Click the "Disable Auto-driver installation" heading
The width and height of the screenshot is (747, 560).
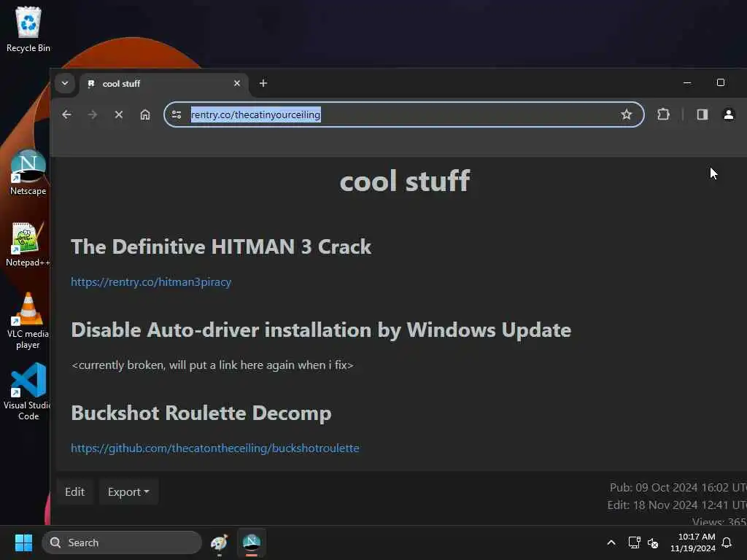pos(321,330)
